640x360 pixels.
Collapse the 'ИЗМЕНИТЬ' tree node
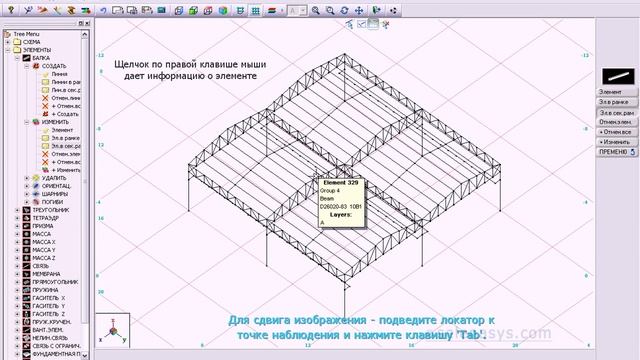[x=27, y=122]
